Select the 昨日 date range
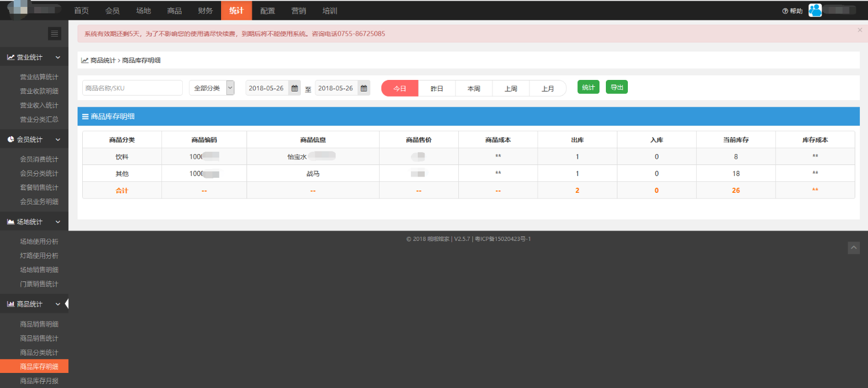The width and height of the screenshot is (868, 388). click(x=437, y=89)
